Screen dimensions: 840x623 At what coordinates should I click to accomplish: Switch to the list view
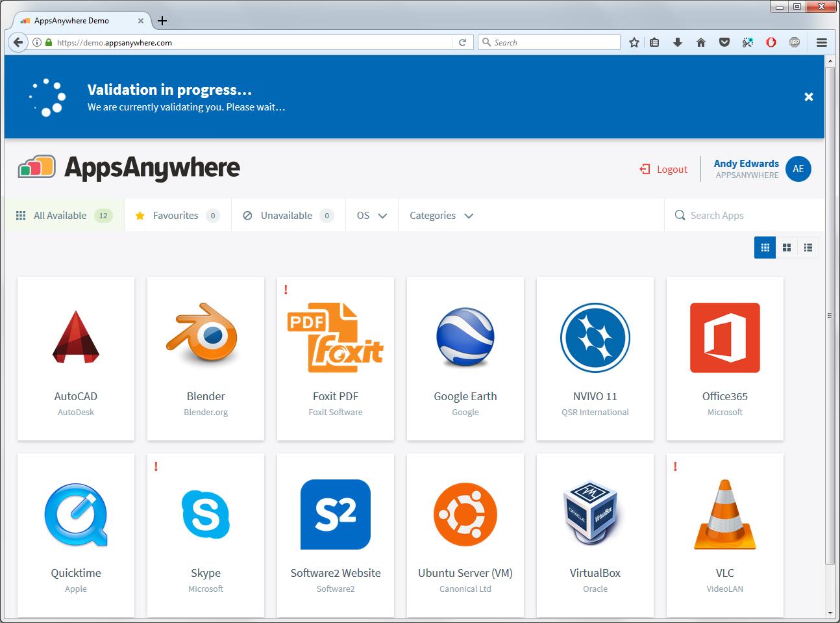(808, 248)
